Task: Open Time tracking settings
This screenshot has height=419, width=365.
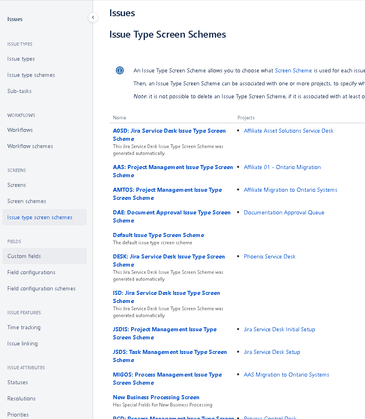Action: [x=24, y=327]
